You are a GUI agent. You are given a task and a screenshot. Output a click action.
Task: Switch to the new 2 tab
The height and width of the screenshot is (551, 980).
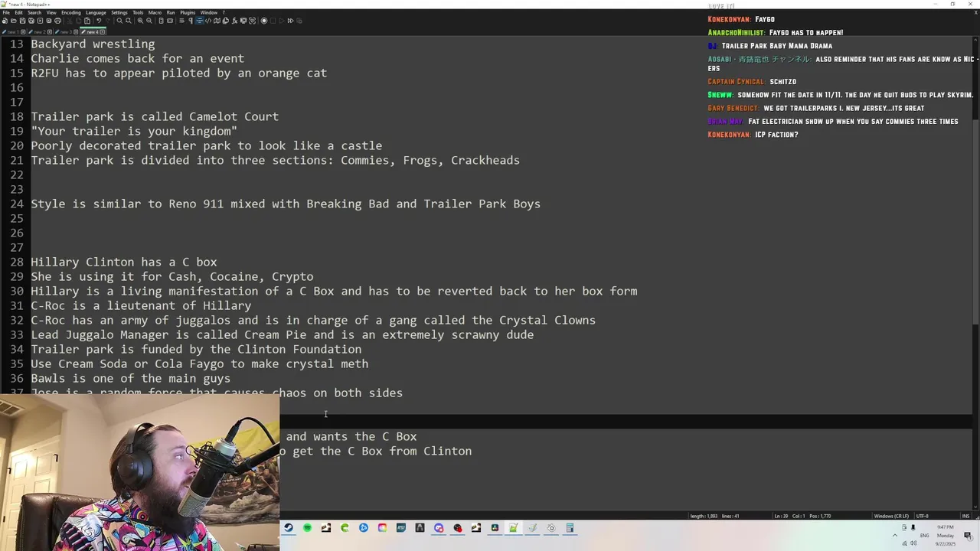click(40, 32)
